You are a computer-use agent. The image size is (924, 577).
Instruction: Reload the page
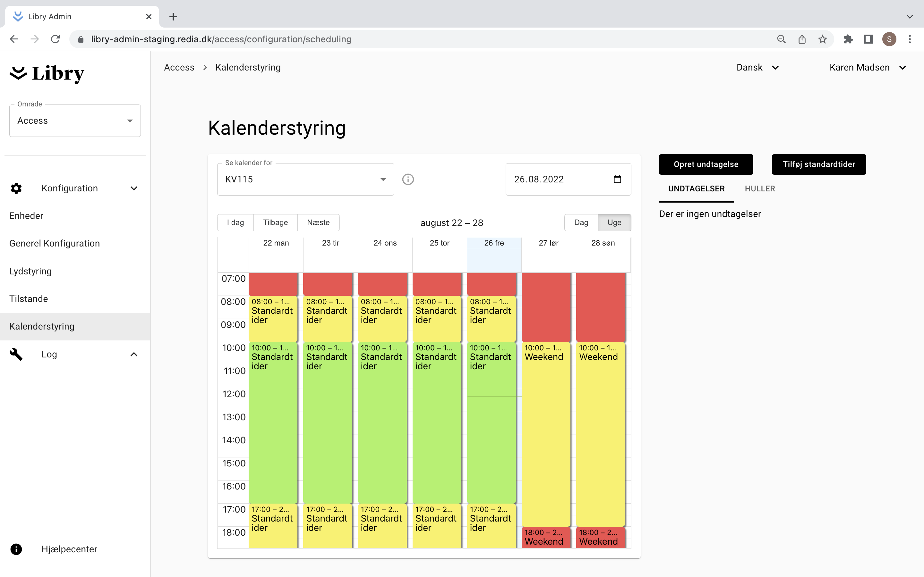coord(56,39)
